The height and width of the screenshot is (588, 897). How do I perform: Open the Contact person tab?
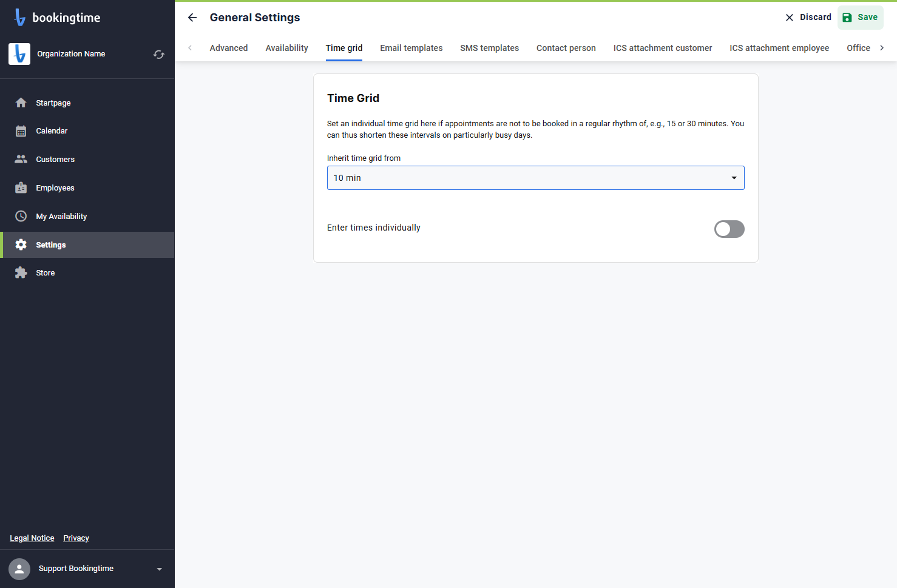(x=566, y=48)
